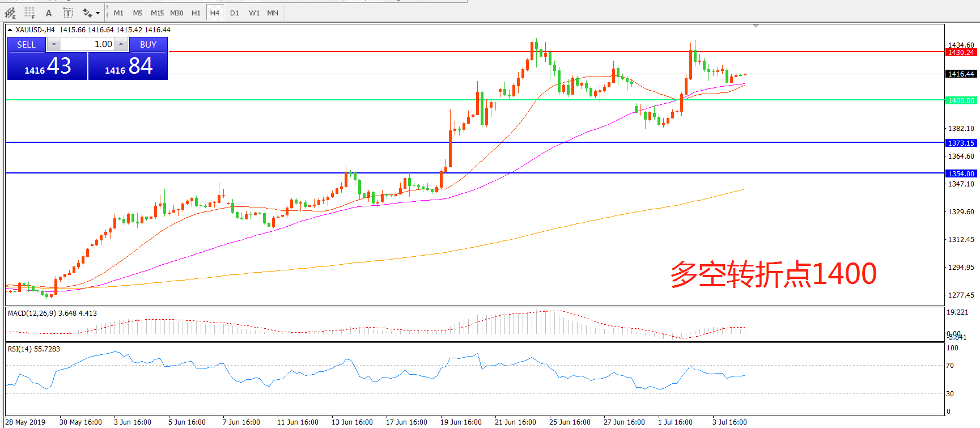Click the red 1430.24 price level label

point(961,52)
